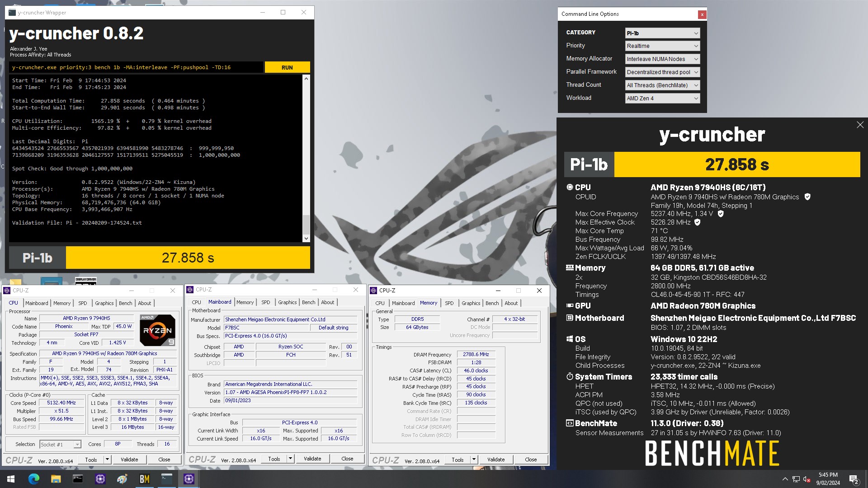
Task: Click y-cruncher output scrollbar down arrow
Action: [306, 238]
